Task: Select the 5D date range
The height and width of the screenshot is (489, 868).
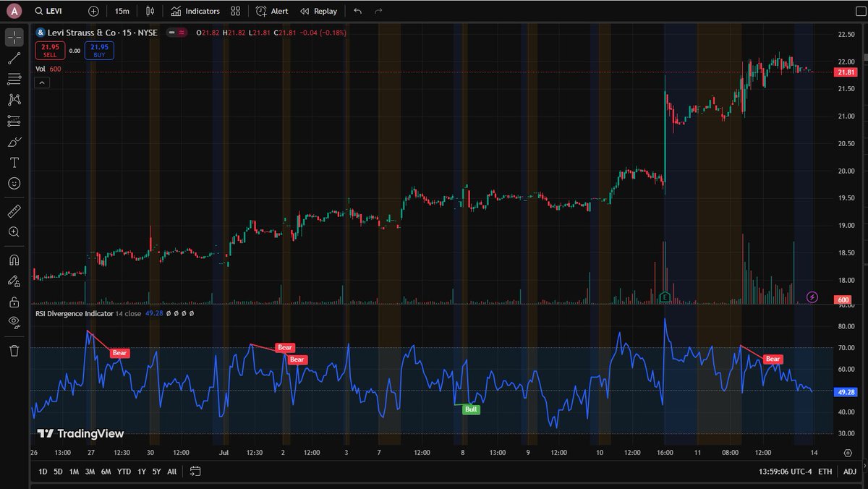Action: [x=58, y=472]
